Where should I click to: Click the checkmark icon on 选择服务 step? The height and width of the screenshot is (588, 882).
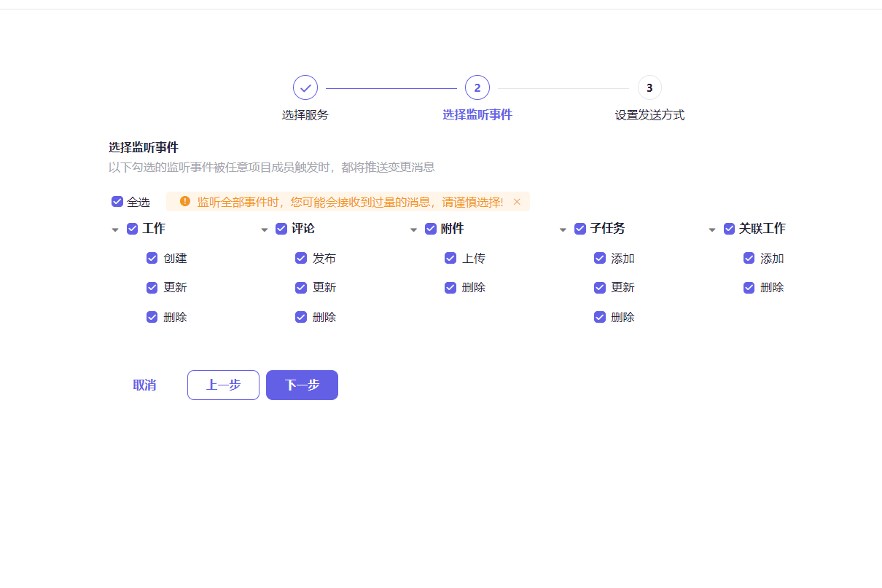(x=305, y=87)
